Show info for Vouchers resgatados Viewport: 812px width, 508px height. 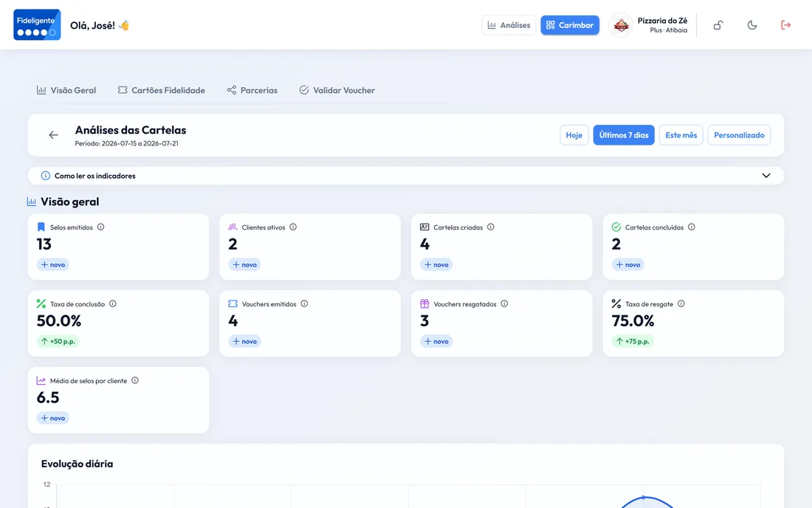point(504,303)
